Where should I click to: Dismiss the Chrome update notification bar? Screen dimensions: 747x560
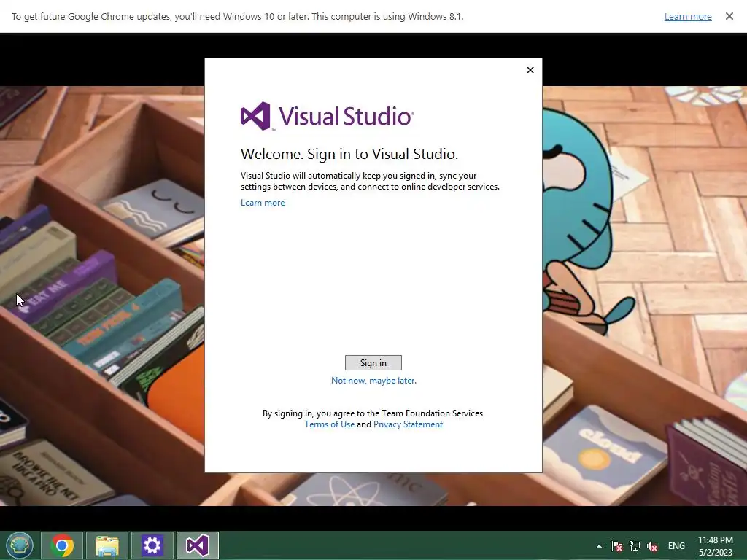[x=729, y=16]
